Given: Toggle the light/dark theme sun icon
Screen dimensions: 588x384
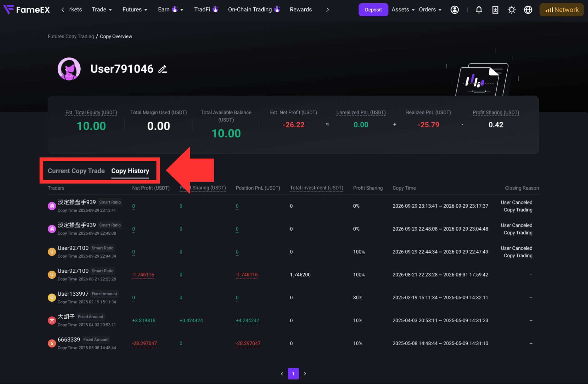Looking at the screenshot, I should [511, 10].
